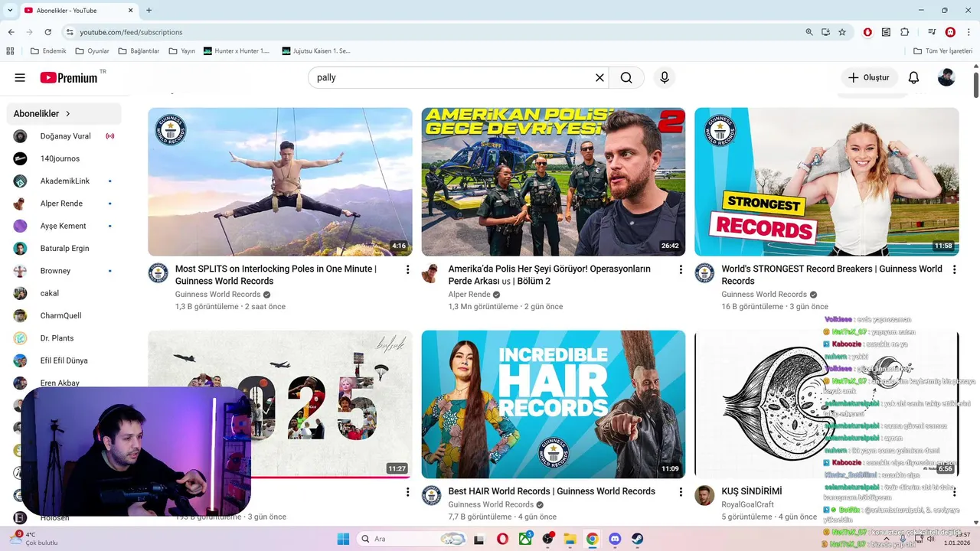Open cakal channel from sidebar
This screenshot has width=980, height=551.
[x=63, y=293]
